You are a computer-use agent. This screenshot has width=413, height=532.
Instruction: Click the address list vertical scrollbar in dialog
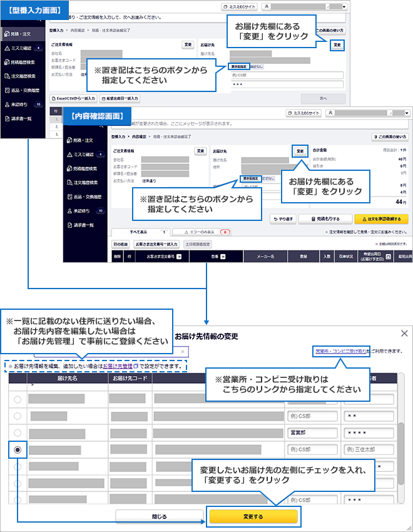pos(400,453)
